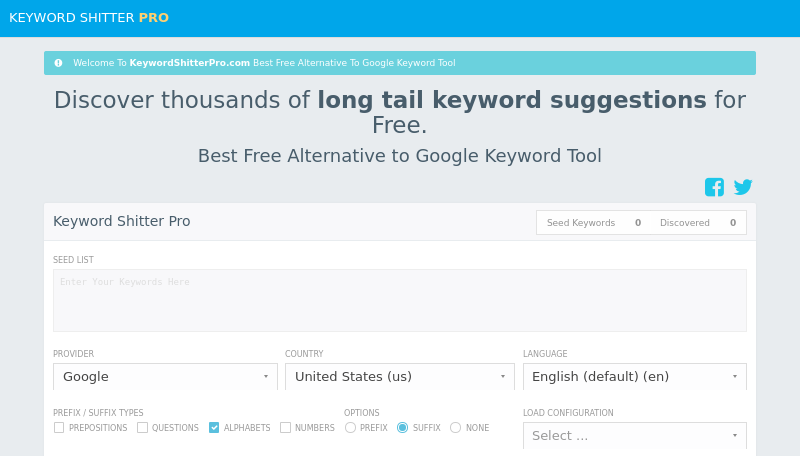The height and width of the screenshot is (456, 800).
Task: Click the Seed Keywords counter
Action: 594,223
